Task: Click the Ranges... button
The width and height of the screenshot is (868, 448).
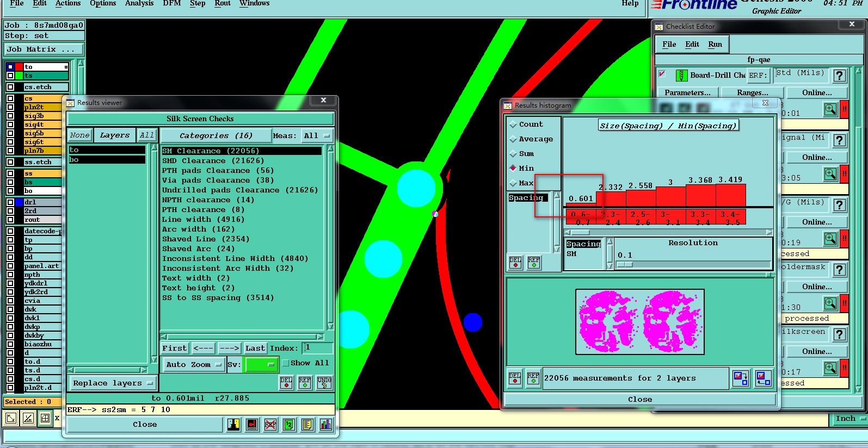Action: click(753, 93)
